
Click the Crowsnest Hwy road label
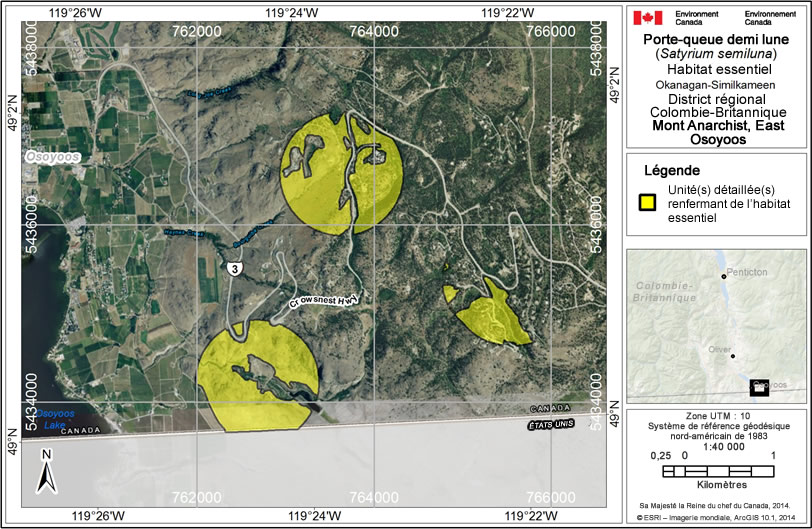pyautogui.click(x=322, y=296)
